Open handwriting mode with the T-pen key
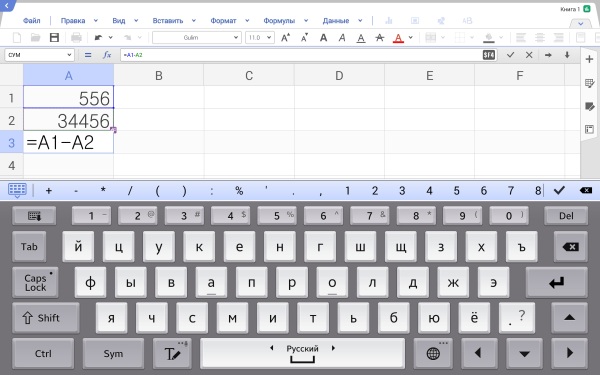Image resolution: width=600 pixels, height=375 pixels. tap(172, 353)
